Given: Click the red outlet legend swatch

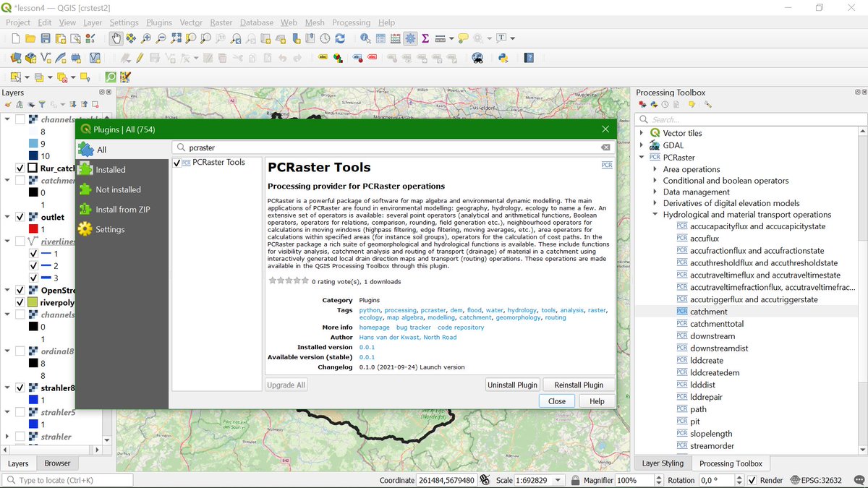Looking at the screenshot, I should (x=33, y=229).
